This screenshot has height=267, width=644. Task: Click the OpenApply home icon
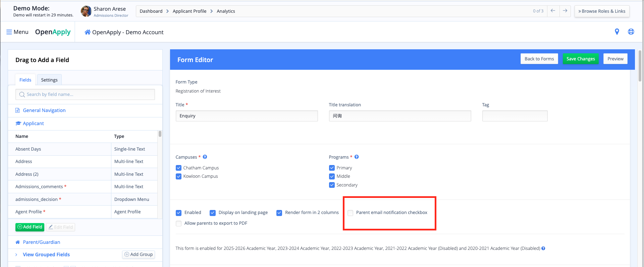tap(88, 32)
